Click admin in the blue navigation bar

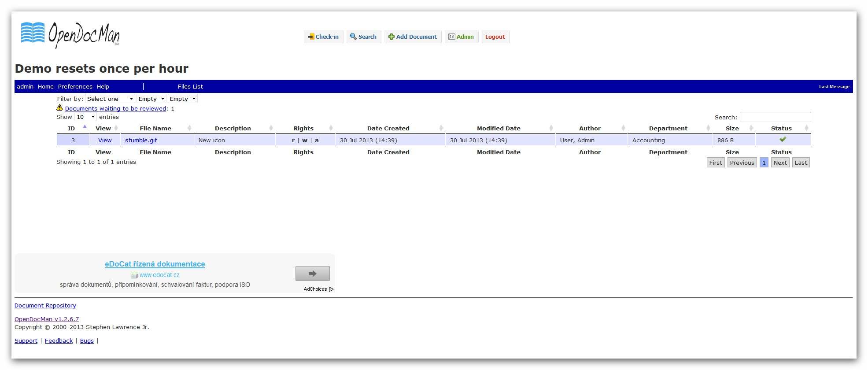[25, 86]
